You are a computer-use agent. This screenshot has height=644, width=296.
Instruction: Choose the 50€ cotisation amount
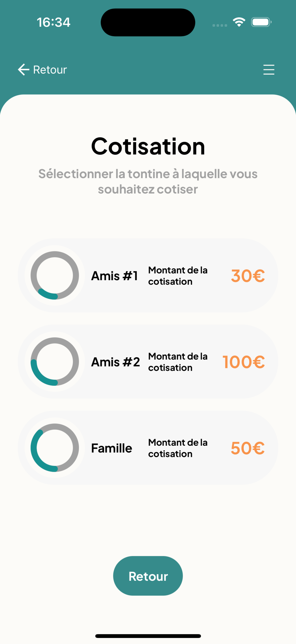point(248,448)
